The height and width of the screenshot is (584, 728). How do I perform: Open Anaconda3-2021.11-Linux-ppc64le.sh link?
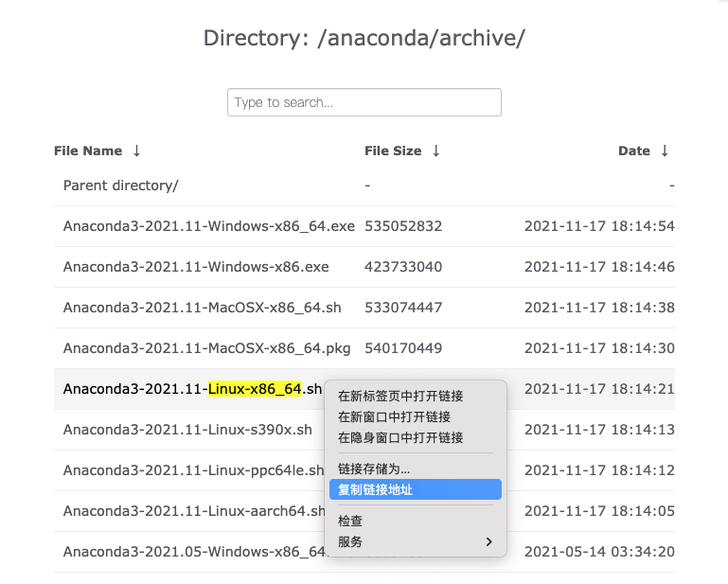point(194,470)
